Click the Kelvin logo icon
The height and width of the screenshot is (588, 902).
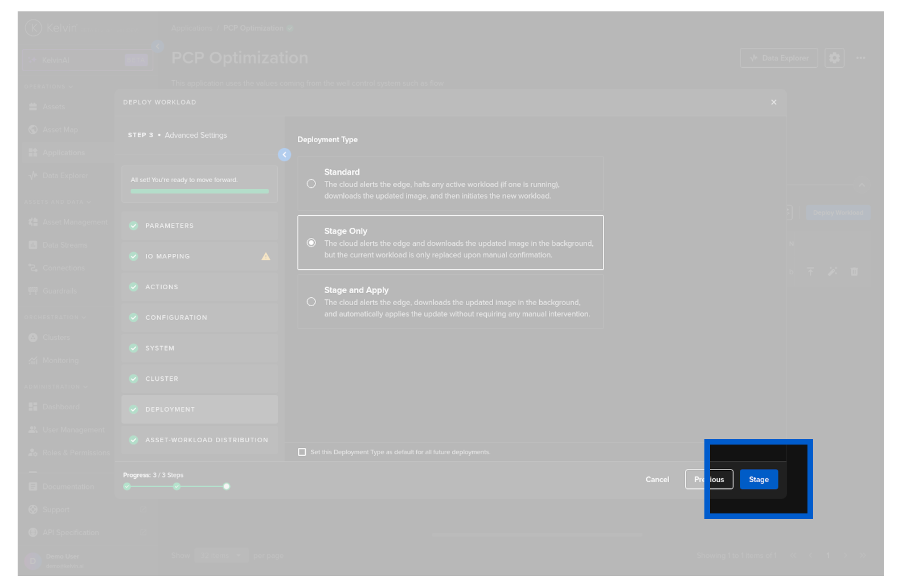click(34, 27)
